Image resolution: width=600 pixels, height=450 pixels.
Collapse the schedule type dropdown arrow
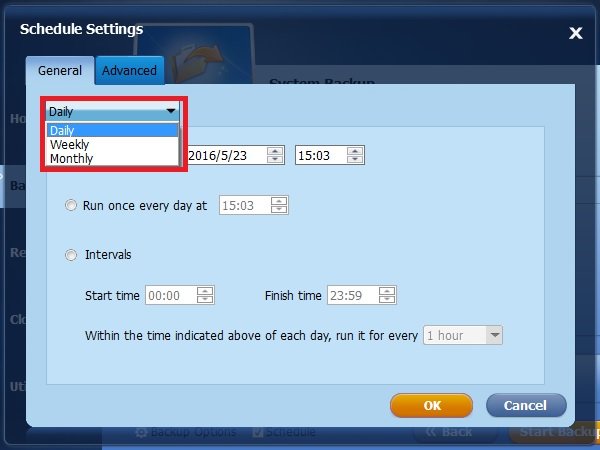click(x=171, y=111)
